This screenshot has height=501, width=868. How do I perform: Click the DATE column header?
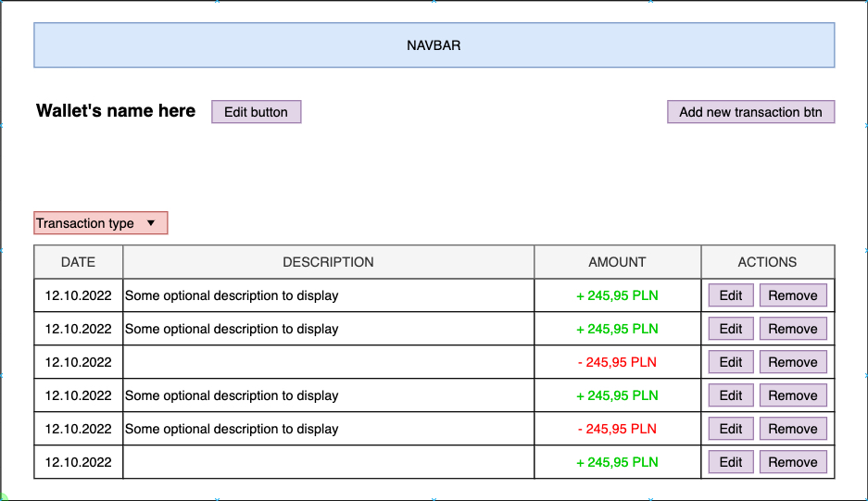pyautogui.click(x=78, y=262)
